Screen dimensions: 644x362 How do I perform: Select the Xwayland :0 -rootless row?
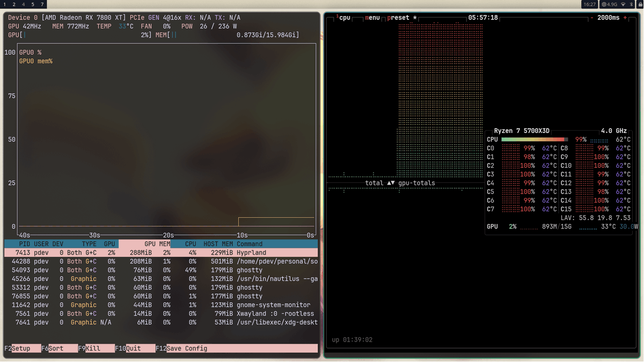tap(161, 314)
